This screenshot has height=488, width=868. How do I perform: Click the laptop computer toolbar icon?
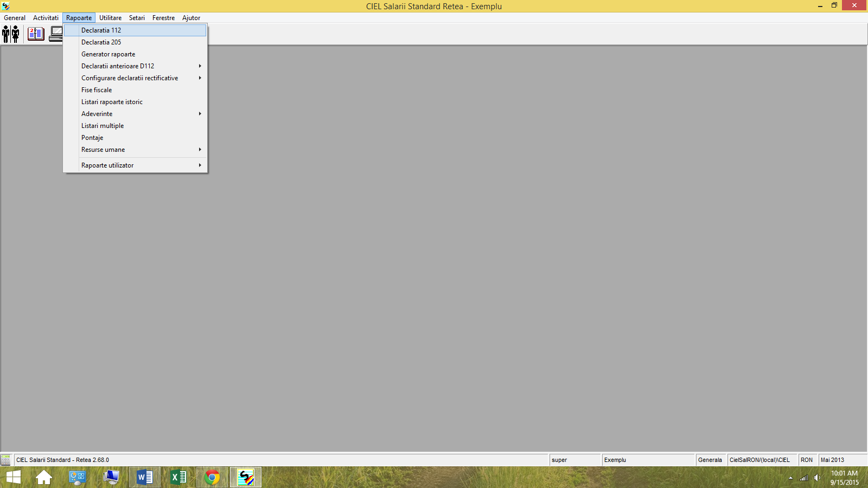(56, 34)
